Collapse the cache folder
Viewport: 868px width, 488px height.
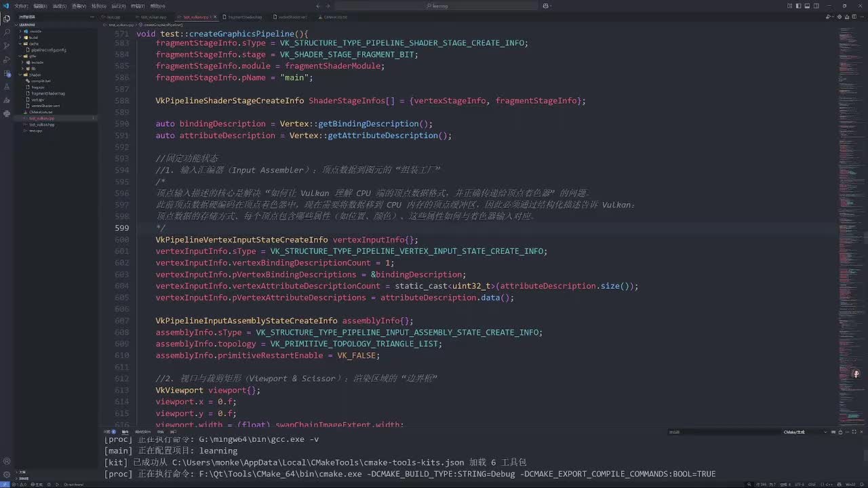pyautogui.click(x=56, y=43)
